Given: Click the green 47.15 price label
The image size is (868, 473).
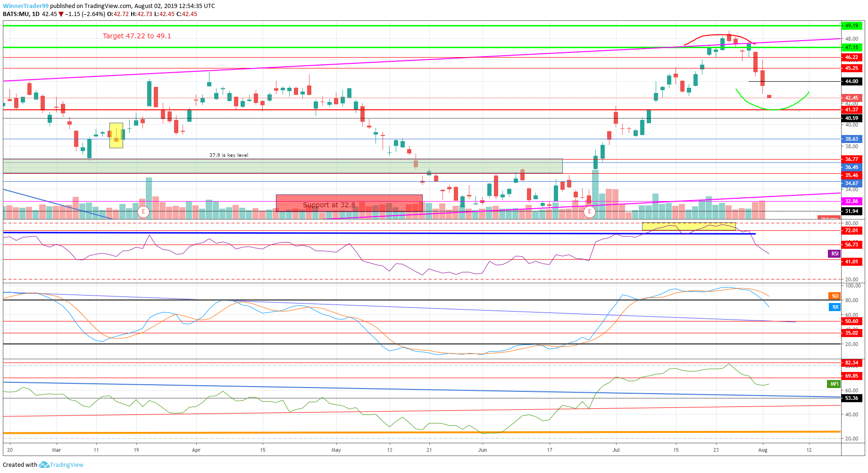Looking at the screenshot, I should tap(851, 47).
